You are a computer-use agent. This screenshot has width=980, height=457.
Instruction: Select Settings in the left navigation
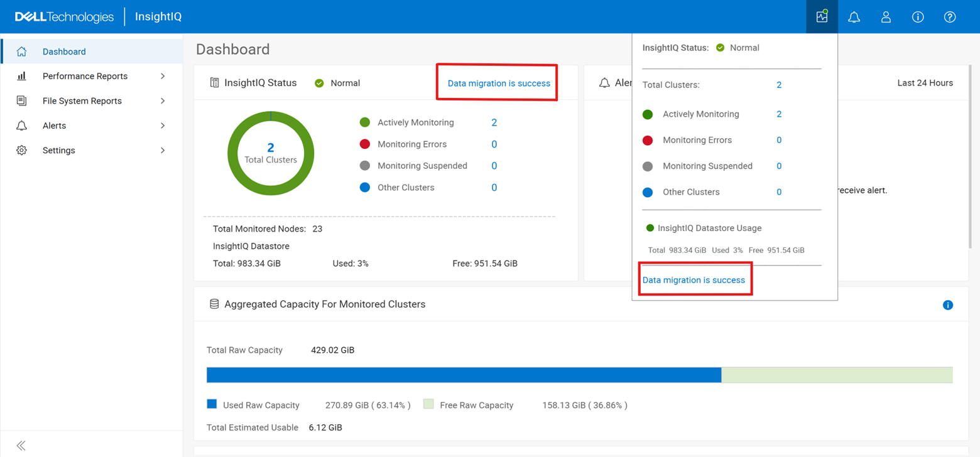pos(59,151)
